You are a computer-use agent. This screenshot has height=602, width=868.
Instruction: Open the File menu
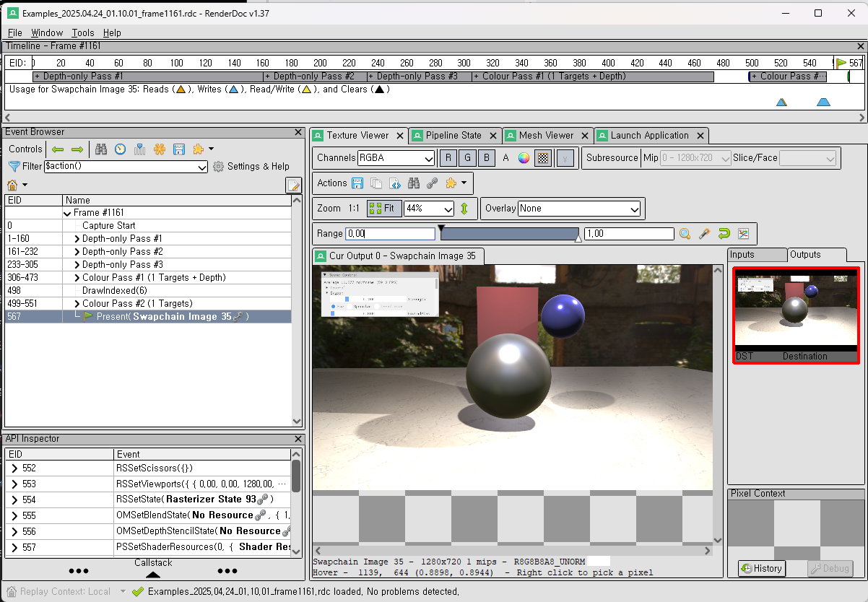(x=14, y=32)
